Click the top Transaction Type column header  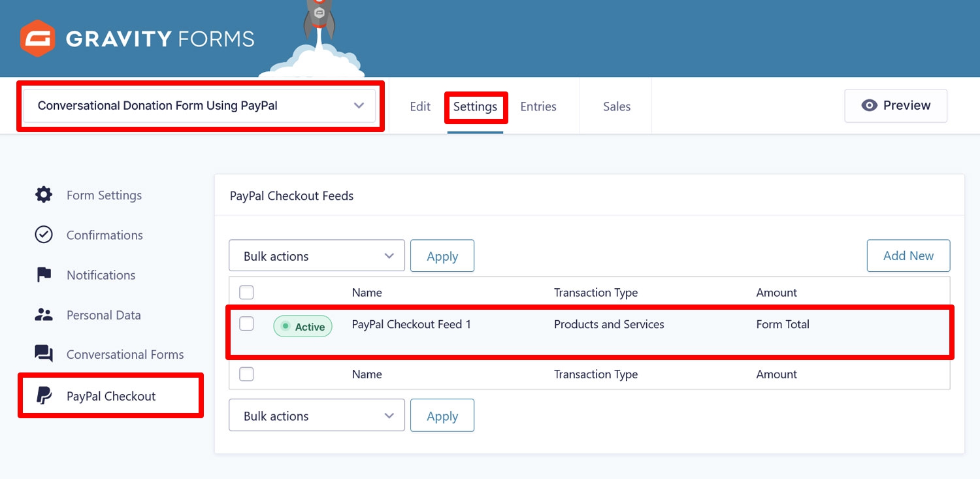click(x=596, y=292)
